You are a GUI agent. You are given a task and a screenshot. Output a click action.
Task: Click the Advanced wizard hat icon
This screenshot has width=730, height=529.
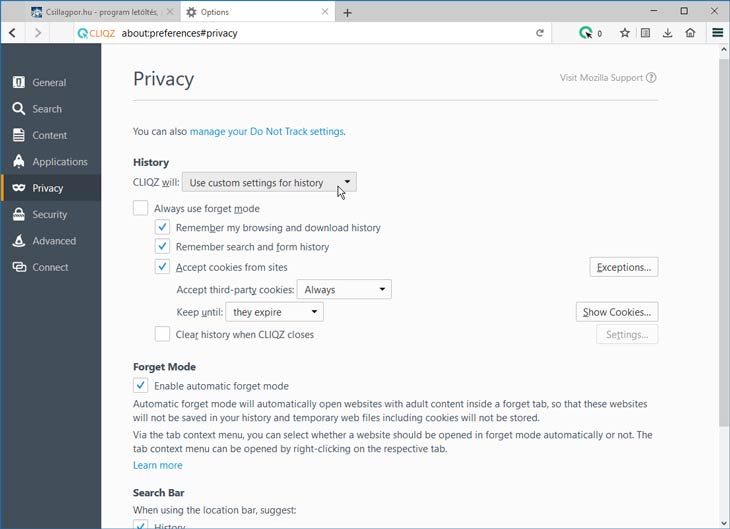pos(19,241)
